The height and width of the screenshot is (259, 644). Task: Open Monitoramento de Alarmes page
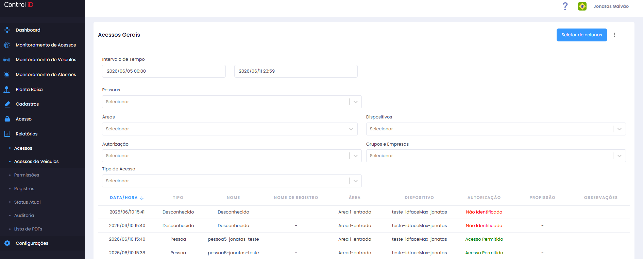tap(46, 74)
